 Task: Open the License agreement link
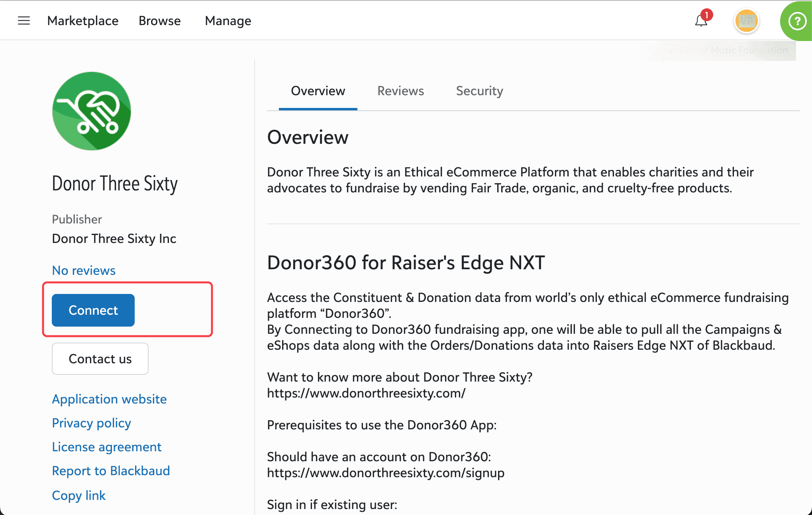tap(106, 447)
